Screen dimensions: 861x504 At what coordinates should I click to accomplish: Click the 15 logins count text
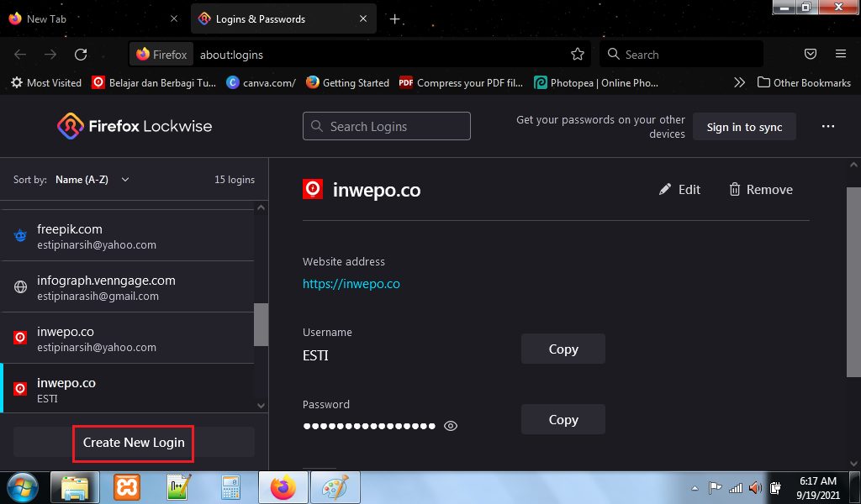235,179
